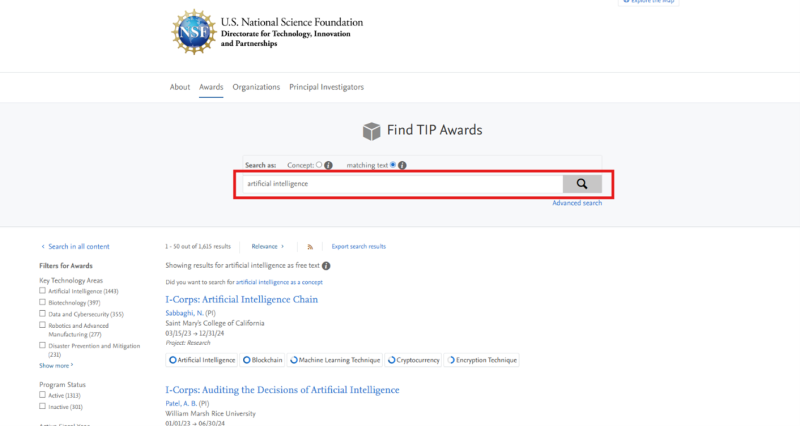The image size is (800, 426).
Task: Click the magnifying glass search button
Action: pos(582,184)
